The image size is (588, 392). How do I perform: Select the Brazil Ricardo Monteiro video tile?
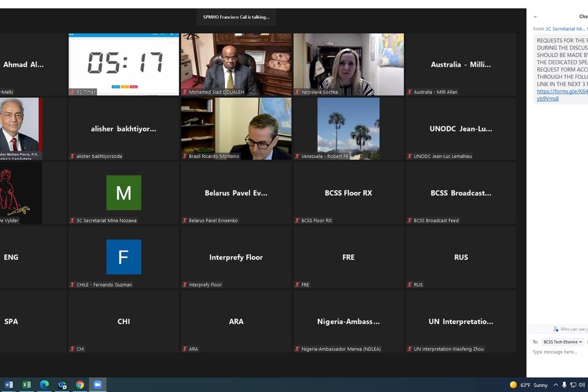pos(236,128)
